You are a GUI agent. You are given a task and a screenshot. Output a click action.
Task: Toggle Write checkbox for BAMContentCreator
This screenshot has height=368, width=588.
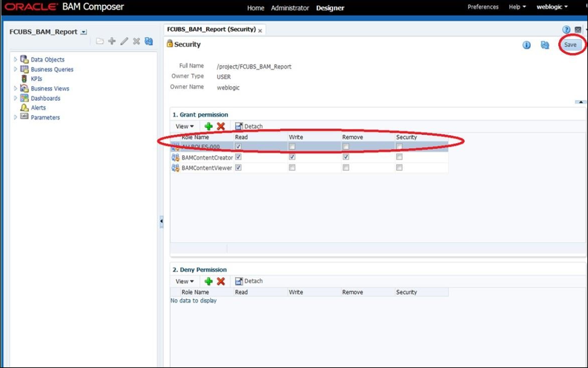pos(292,157)
